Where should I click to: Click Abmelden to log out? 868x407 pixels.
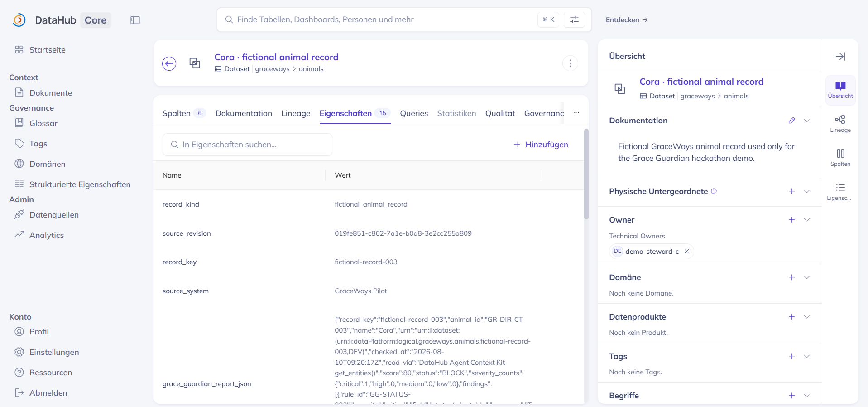tap(41, 393)
